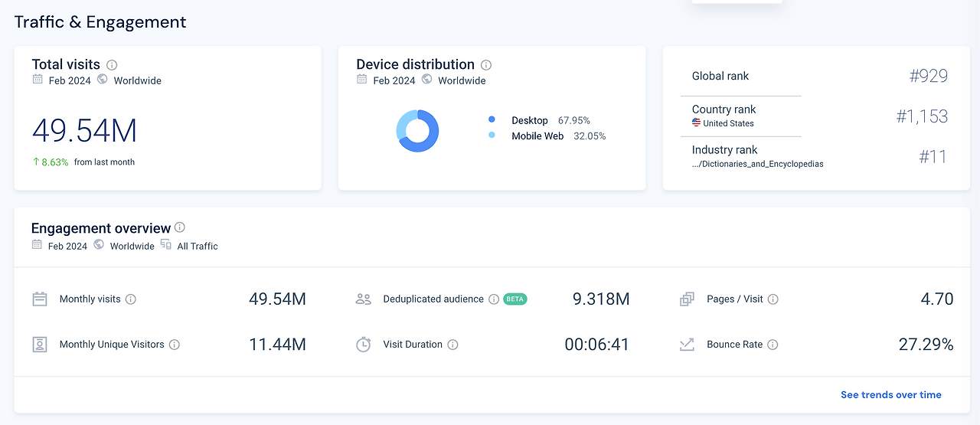
Task: Click info icon beside Deduplicated audience
Action: 494,299
